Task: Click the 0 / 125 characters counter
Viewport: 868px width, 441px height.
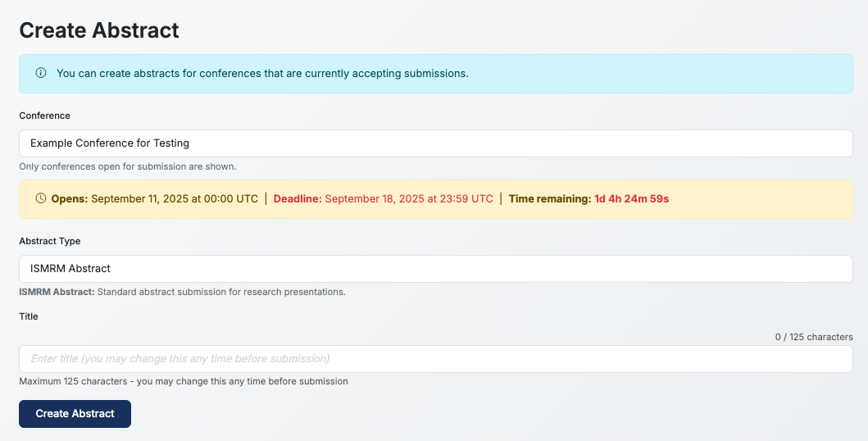Action: pyautogui.click(x=813, y=337)
